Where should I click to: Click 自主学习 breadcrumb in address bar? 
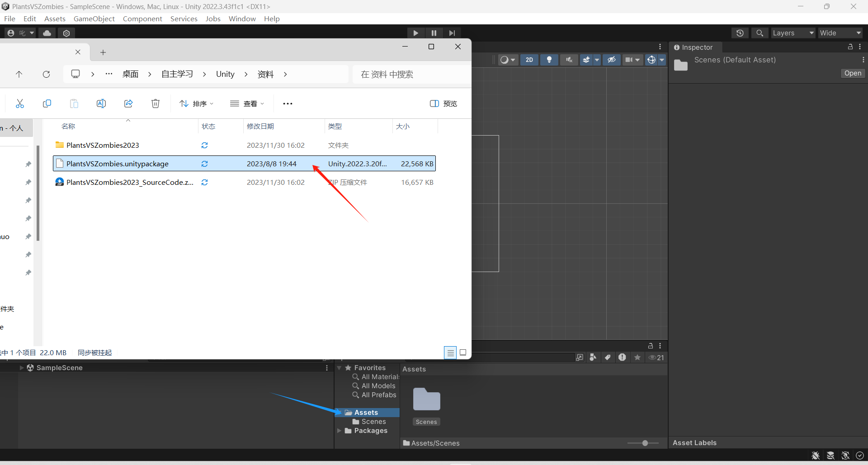click(x=177, y=74)
